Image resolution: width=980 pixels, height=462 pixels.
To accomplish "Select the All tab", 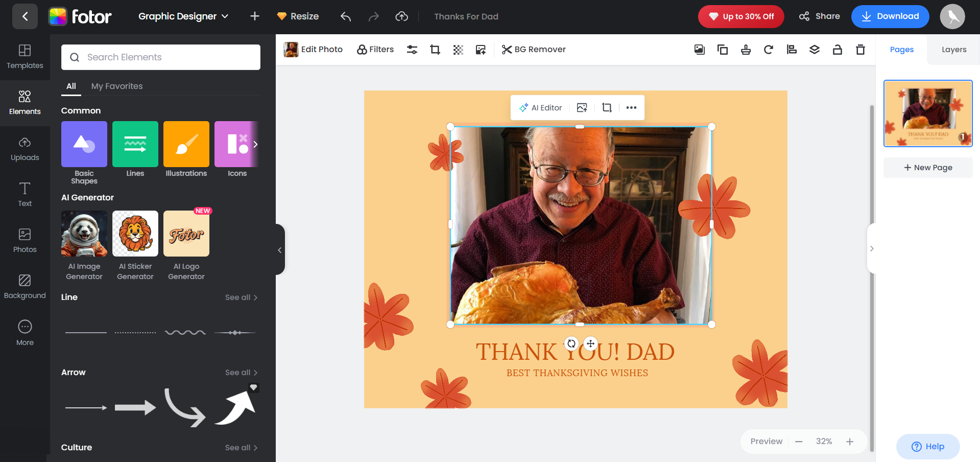I will pyautogui.click(x=71, y=86).
